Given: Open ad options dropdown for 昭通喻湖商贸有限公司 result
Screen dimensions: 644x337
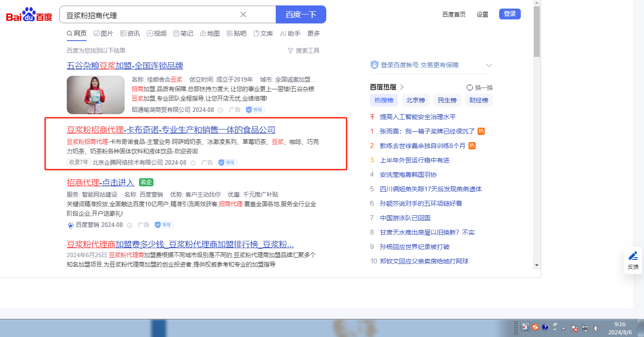Looking at the screenshot, I should click(x=221, y=110).
